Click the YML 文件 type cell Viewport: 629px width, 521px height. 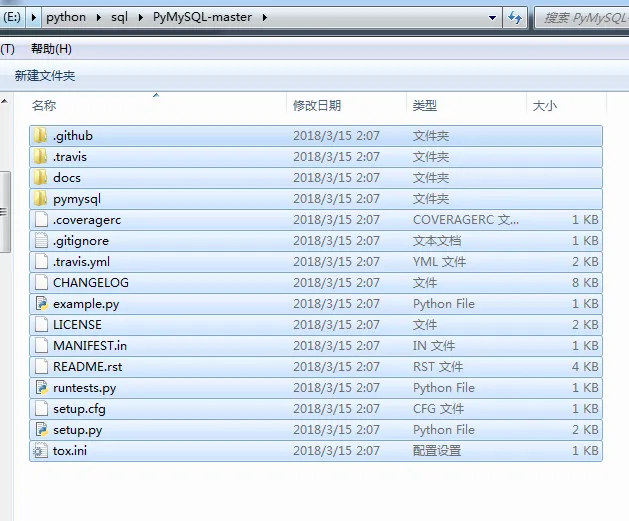pyautogui.click(x=439, y=262)
